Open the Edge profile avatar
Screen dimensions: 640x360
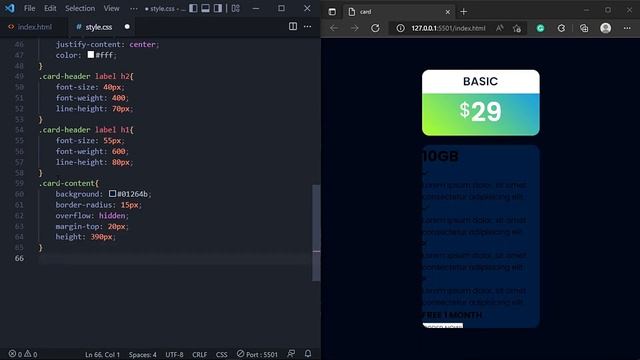pyautogui.click(x=606, y=28)
